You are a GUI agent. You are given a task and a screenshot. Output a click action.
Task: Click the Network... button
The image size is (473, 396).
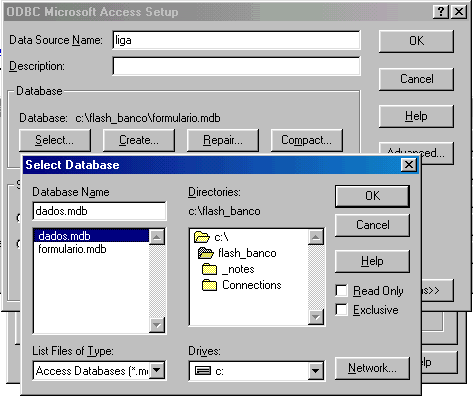pos(372,368)
